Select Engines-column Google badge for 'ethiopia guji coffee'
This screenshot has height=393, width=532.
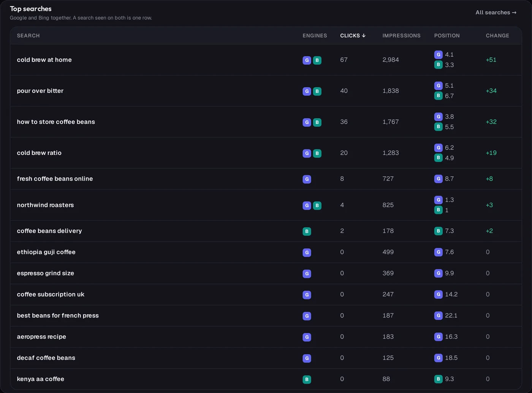[307, 252]
